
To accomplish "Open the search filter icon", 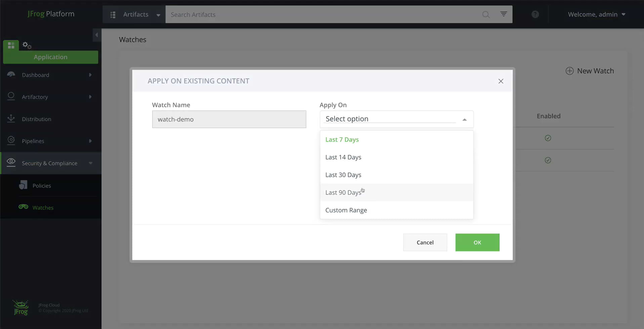I will click(503, 14).
